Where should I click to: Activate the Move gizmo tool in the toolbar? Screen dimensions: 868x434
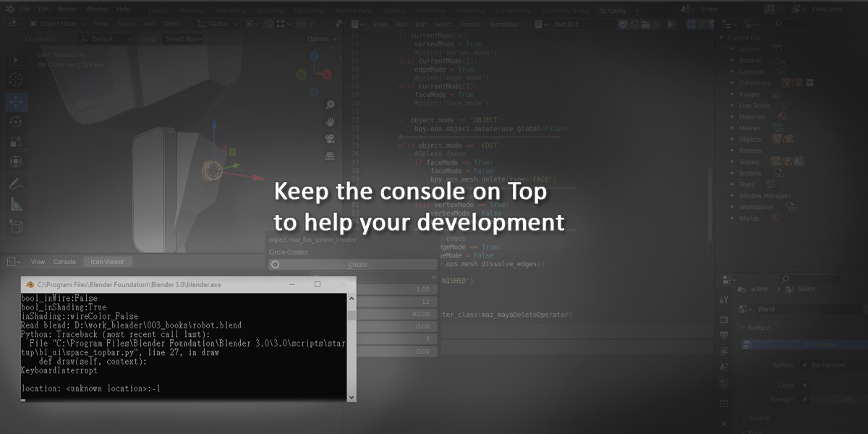(16, 103)
